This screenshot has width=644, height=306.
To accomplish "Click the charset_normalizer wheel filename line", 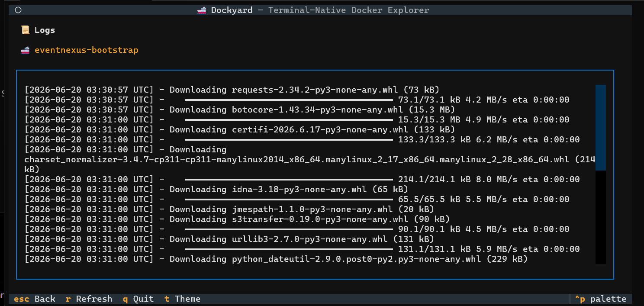I will click(310, 160).
